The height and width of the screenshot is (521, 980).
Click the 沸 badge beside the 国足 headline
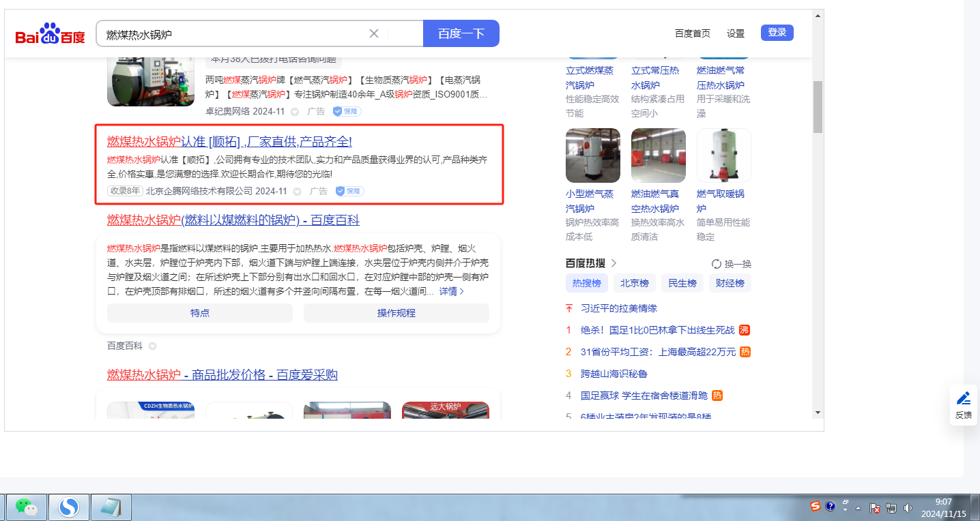pyautogui.click(x=745, y=330)
